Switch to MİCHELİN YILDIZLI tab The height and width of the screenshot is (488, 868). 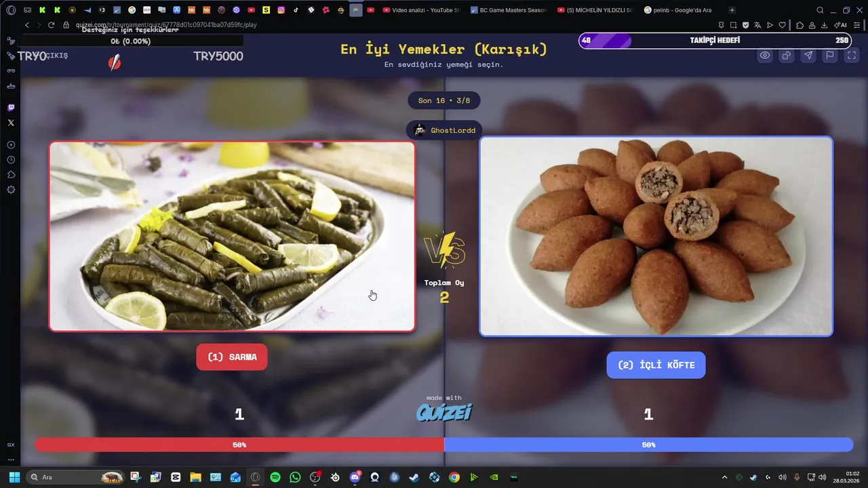pos(595,10)
